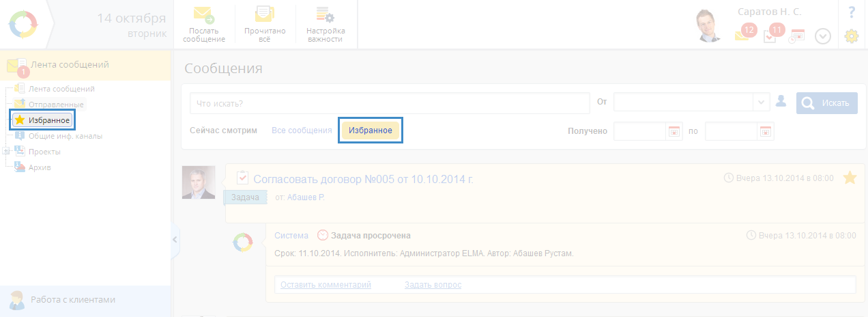Expand user menu circle chevron
This screenshot has width=868, height=317.
823,36
